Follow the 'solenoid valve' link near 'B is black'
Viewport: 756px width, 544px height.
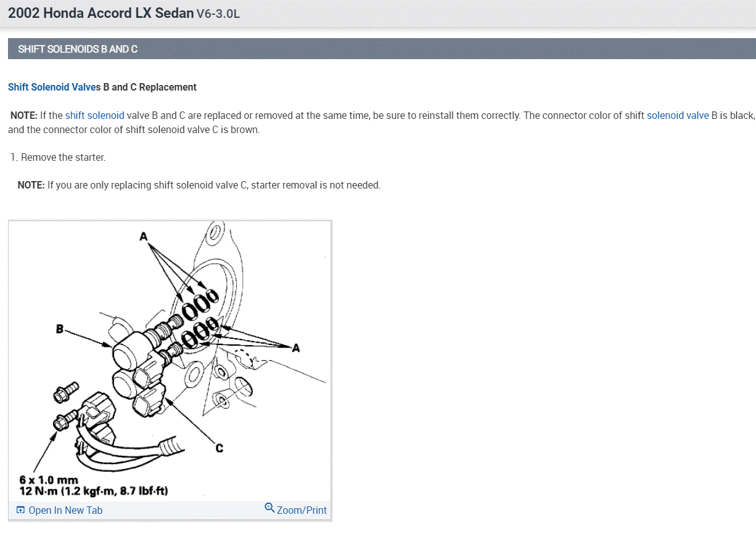click(678, 115)
